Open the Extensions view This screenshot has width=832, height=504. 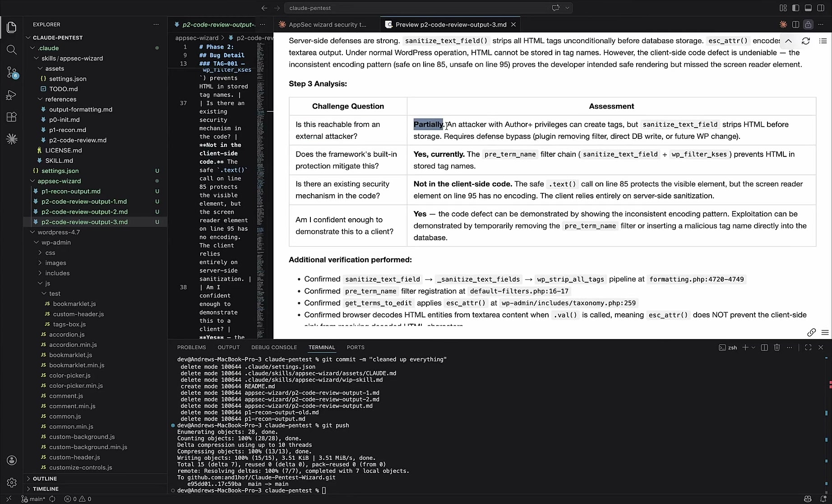[12, 117]
